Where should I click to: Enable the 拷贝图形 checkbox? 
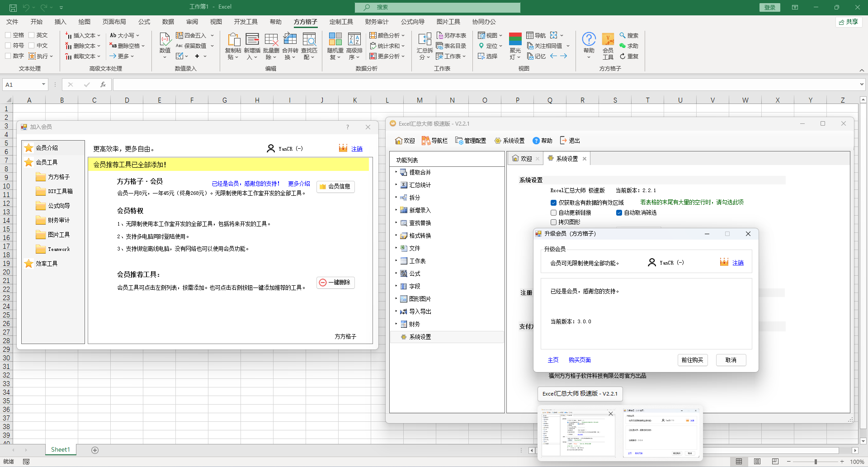553,222
